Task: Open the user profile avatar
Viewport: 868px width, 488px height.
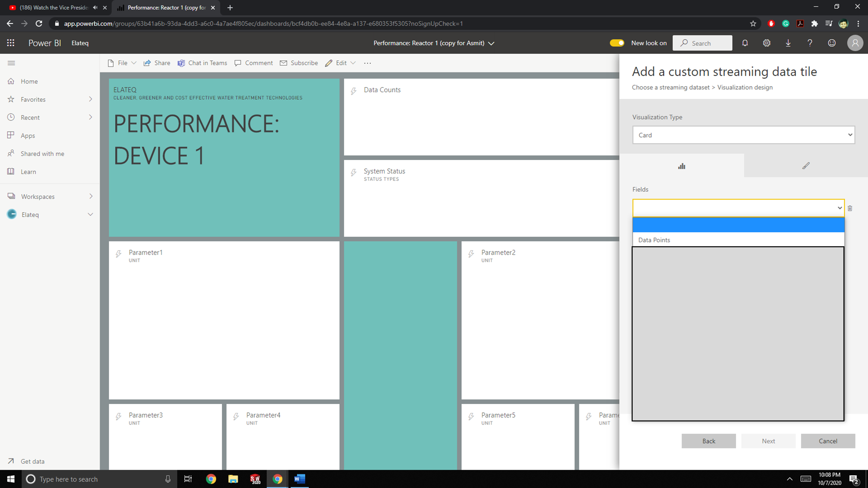Action: click(x=855, y=43)
